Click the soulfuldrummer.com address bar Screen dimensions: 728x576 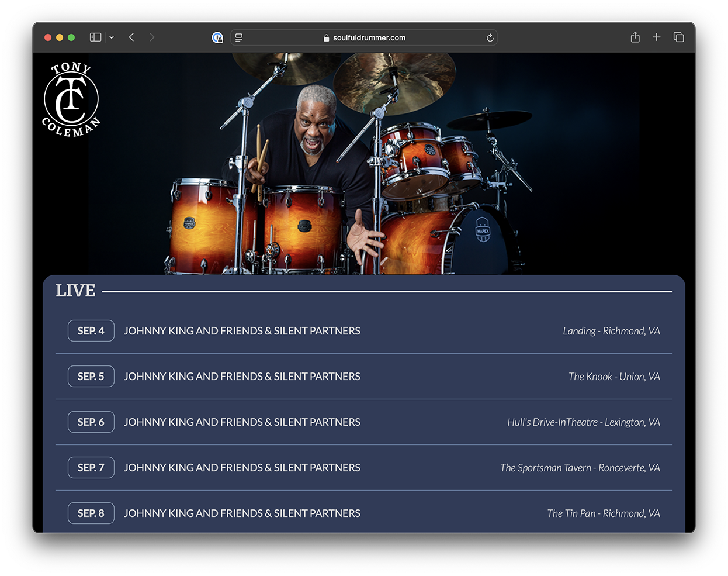tap(368, 37)
